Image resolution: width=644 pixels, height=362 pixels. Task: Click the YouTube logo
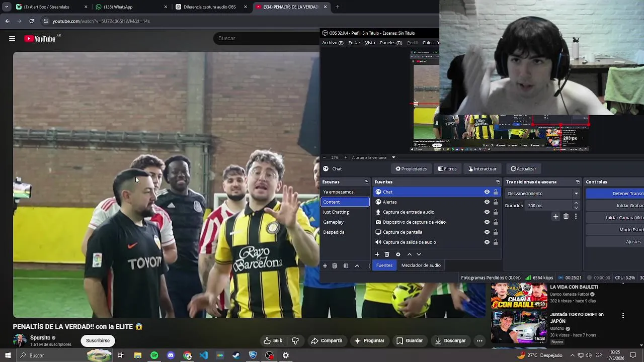coord(40,39)
